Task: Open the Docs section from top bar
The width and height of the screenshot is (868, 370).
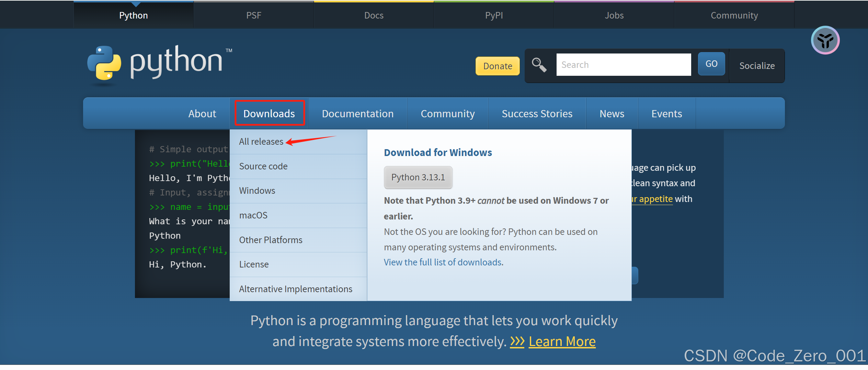Action: point(374,15)
